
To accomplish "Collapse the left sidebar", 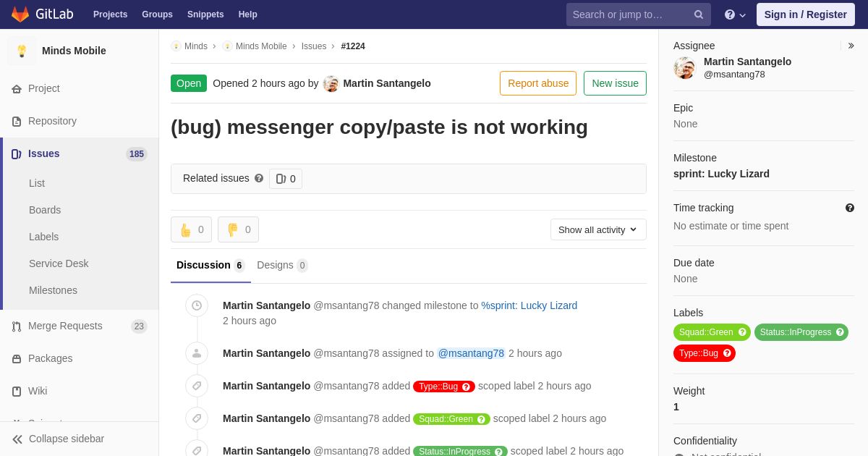I will (58, 439).
